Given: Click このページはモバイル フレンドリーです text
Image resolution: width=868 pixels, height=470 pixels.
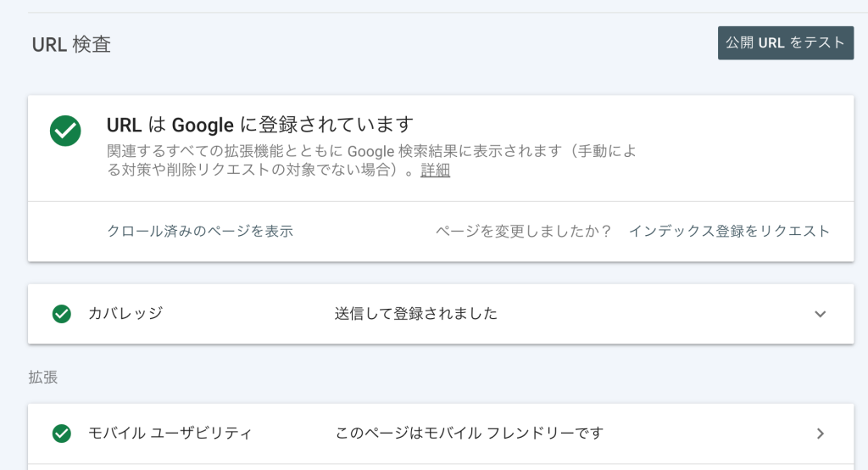Looking at the screenshot, I should click(x=470, y=433).
